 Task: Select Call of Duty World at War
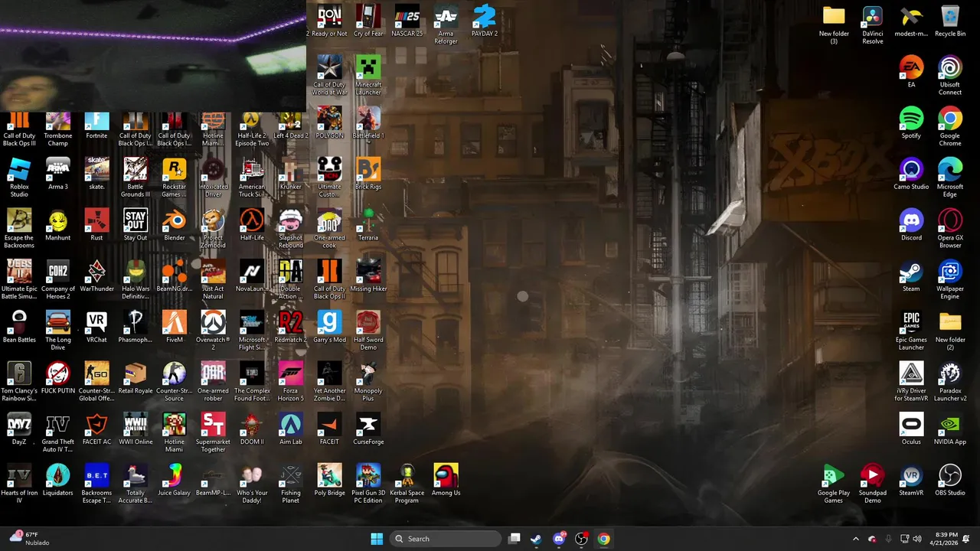tap(329, 75)
